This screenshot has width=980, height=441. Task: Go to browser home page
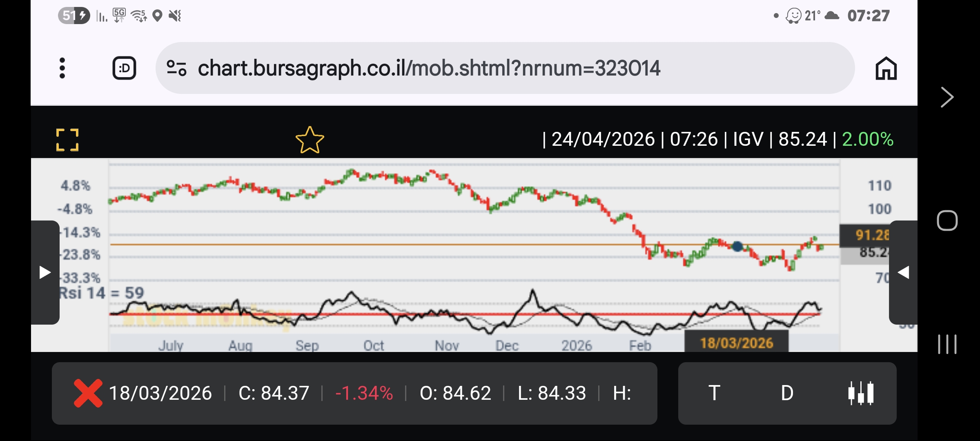886,68
